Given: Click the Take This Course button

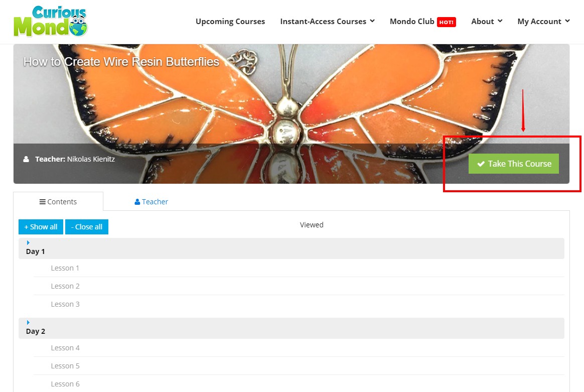Looking at the screenshot, I should (514, 164).
